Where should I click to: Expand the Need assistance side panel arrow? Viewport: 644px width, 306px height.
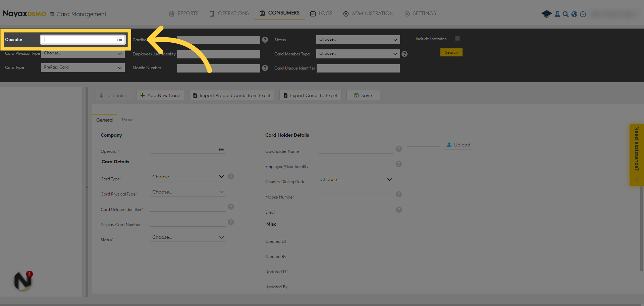pyautogui.click(x=637, y=179)
